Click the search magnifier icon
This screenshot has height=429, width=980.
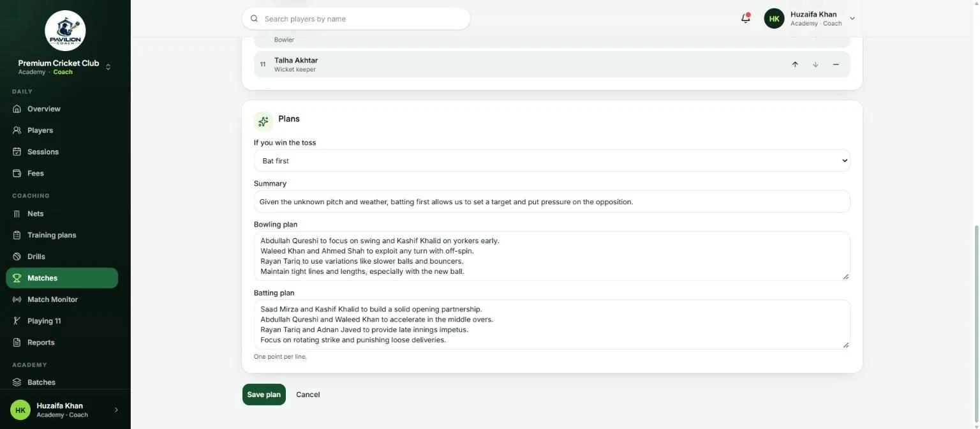(x=254, y=19)
